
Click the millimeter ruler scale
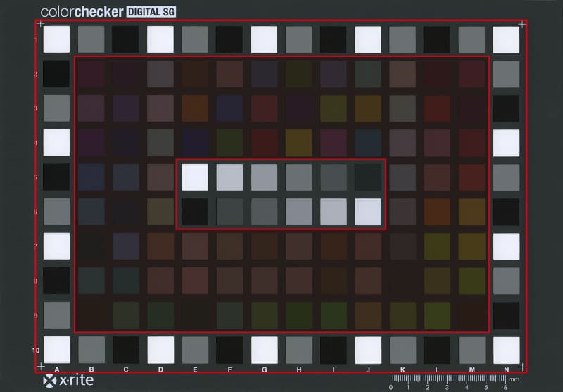pos(448,379)
